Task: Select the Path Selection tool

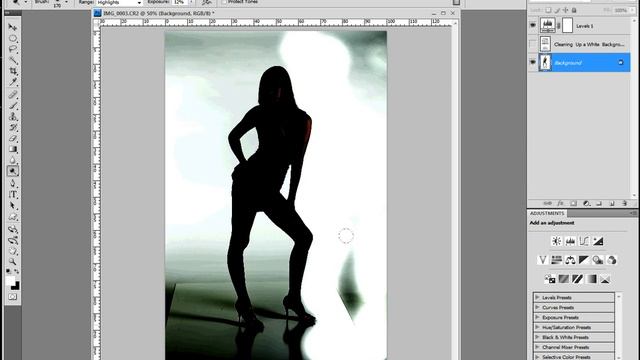Action: (x=13, y=206)
